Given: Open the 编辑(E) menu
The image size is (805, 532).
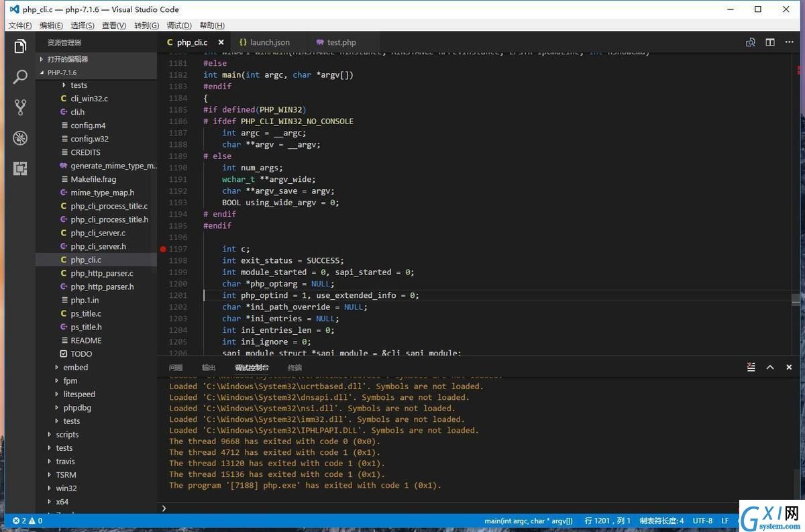Looking at the screenshot, I should (51, 25).
